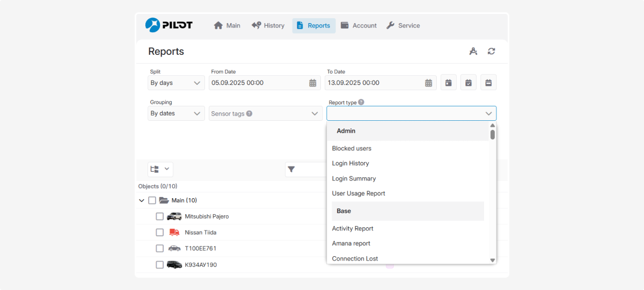Click the filter funnel icon
The height and width of the screenshot is (290, 644).
point(291,169)
